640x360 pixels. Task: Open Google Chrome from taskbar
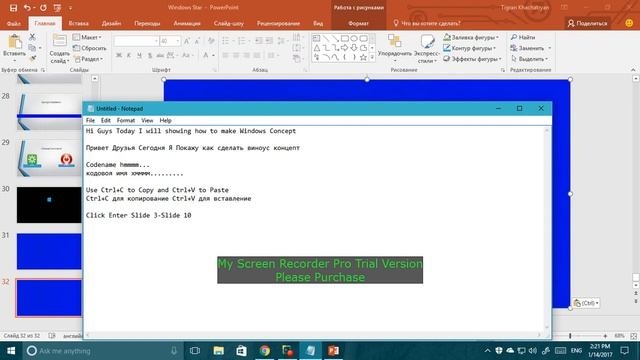click(x=264, y=351)
